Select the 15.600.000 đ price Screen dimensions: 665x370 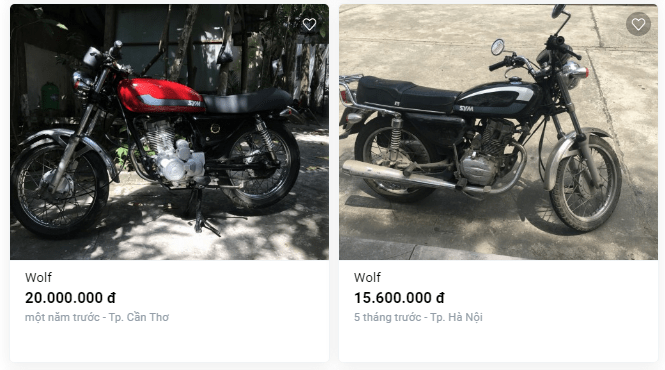(x=399, y=298)
